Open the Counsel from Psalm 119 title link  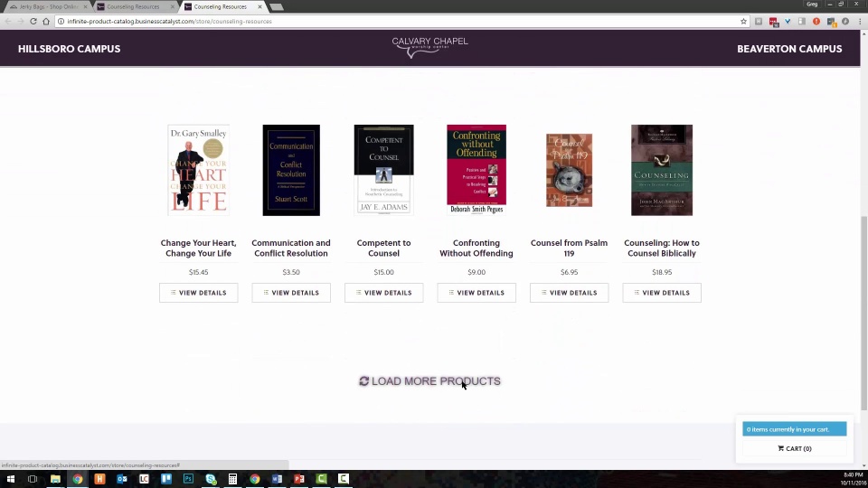(x=569, y=248)
